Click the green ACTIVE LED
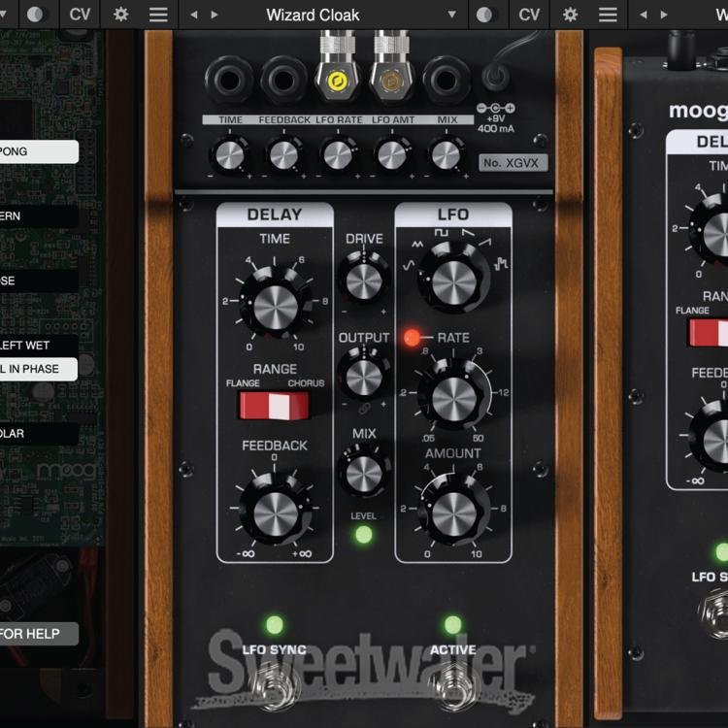This screenshot has height=728, width=728. point(452,624)
